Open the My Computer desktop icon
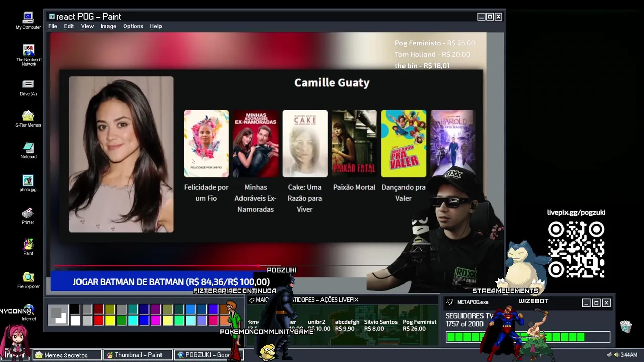This screenshot has width=644, height=362. pyautogui.click(x=28, y=20)
